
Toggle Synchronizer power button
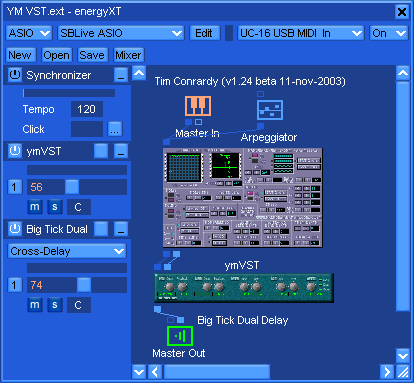(x=15, y=74)
